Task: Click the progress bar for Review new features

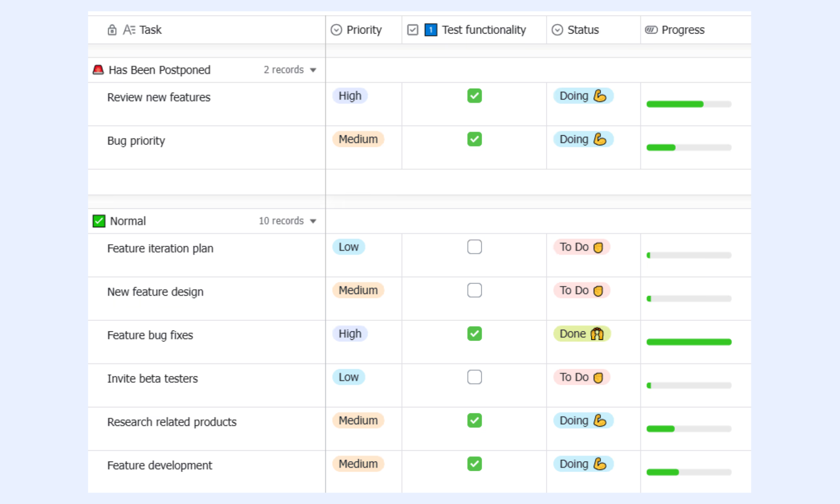Action: click(x=689, y=104)
